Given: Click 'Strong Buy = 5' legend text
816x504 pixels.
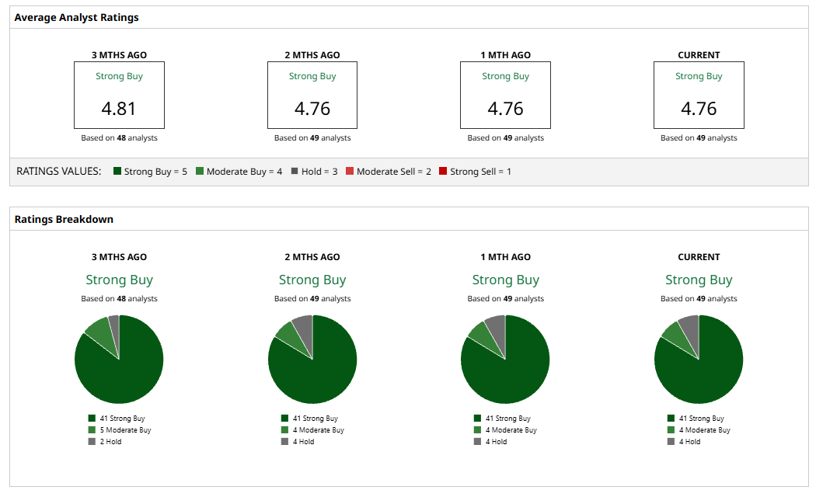Looking at the screenshot, I should (x=155, y=172).
